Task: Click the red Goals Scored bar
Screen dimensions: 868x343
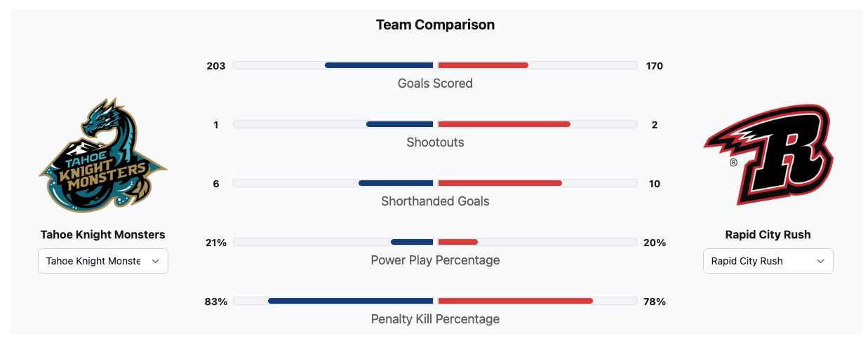Action: click(x=483, y=65)
